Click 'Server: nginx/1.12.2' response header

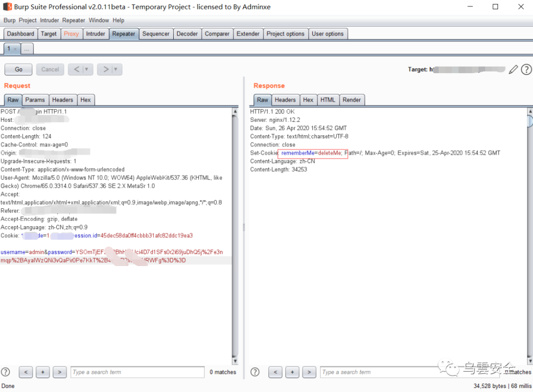tap(275, 120)
